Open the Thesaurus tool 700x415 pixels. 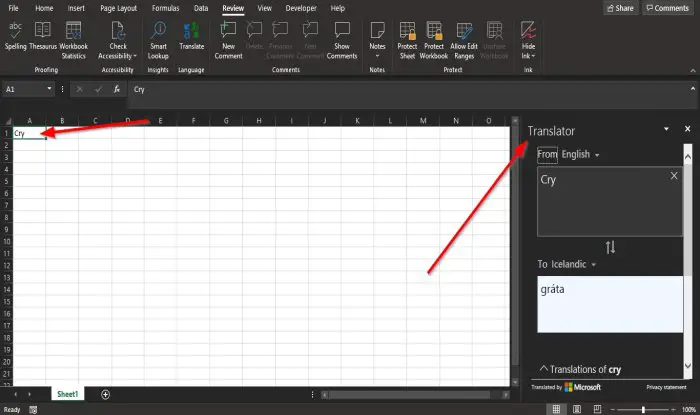[43, 36]
